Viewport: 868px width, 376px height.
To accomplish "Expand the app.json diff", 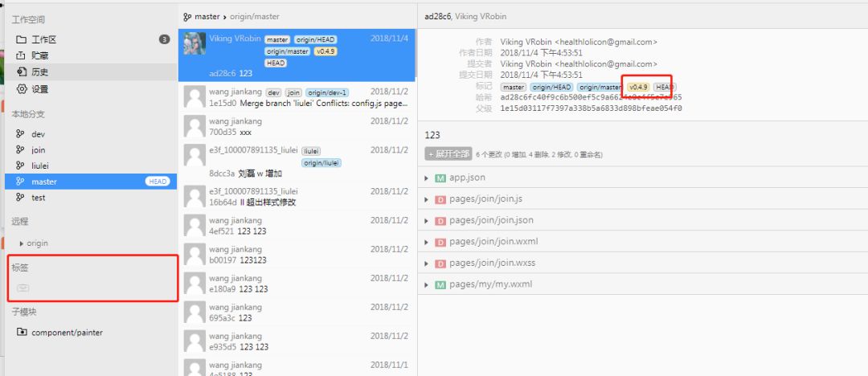I will coord(426,178).
